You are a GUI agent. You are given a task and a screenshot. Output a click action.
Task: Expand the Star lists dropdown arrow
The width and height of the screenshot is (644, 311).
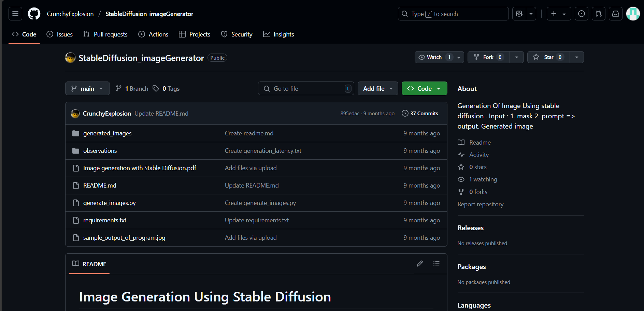577,57
